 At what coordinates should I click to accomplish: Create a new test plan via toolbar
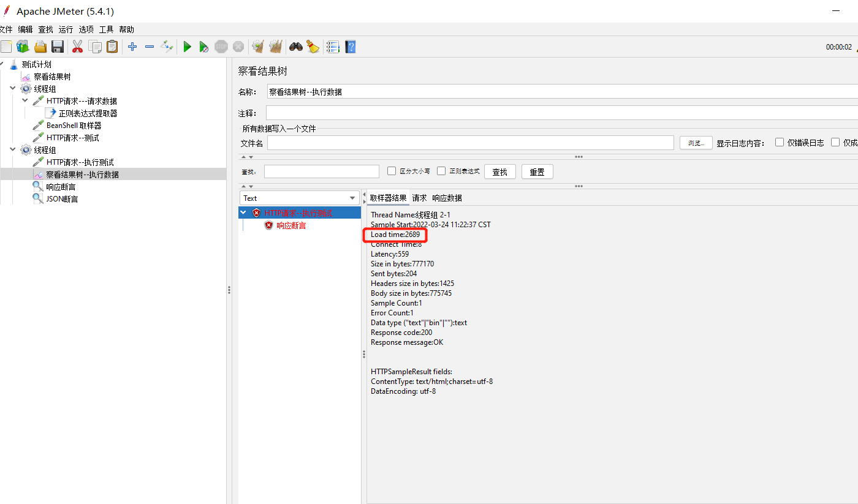point(6,47)
